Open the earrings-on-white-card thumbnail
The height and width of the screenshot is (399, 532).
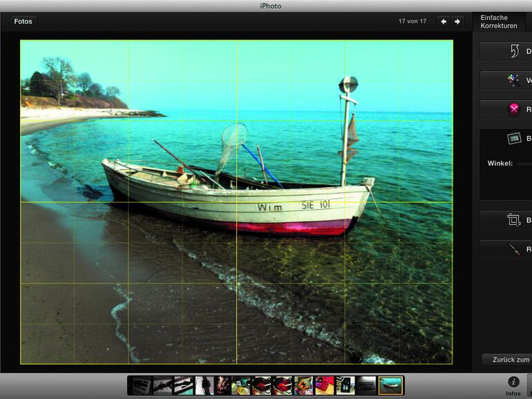pyautogui.click(x=345, y=385)
